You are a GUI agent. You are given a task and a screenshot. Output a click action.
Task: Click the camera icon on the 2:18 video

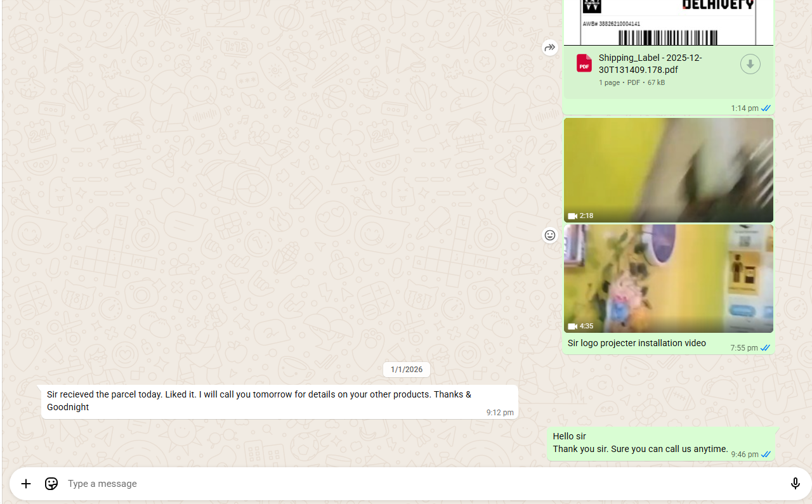click(573, 216)
